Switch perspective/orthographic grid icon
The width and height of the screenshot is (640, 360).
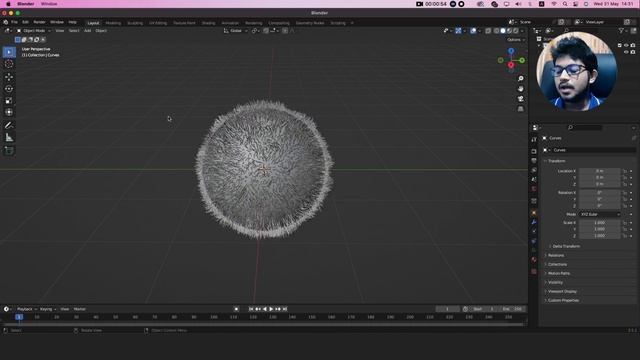(520, 109)
